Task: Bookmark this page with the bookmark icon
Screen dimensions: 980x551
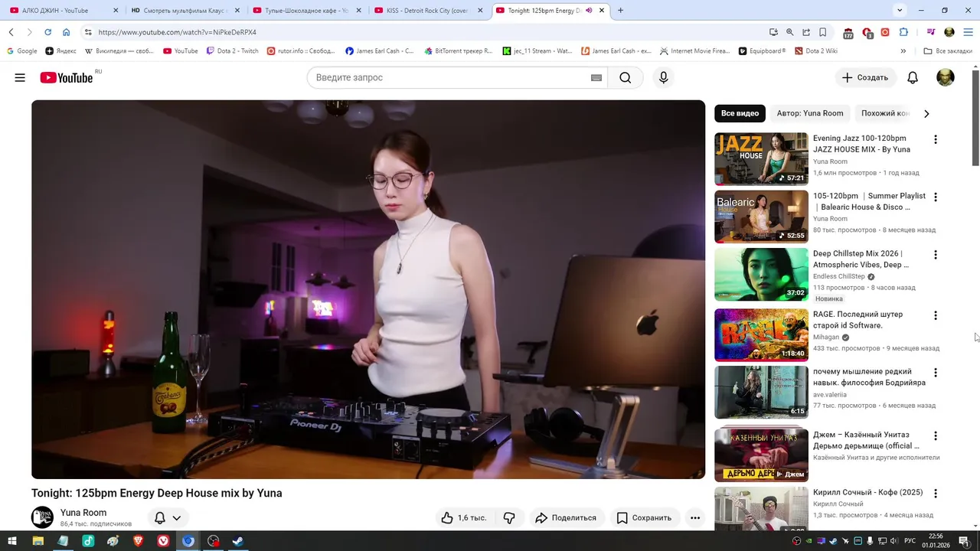Action: tap(823, 32)
